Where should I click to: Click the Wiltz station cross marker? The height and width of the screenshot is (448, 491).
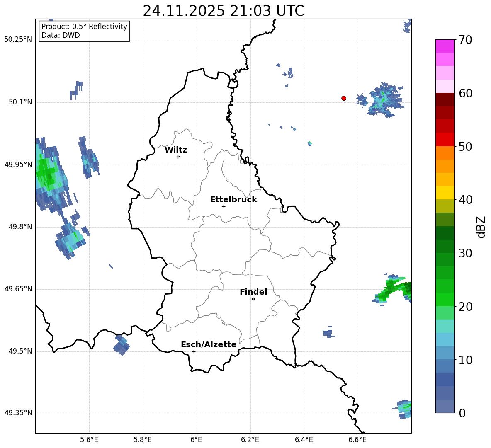(x=178, y=157)
